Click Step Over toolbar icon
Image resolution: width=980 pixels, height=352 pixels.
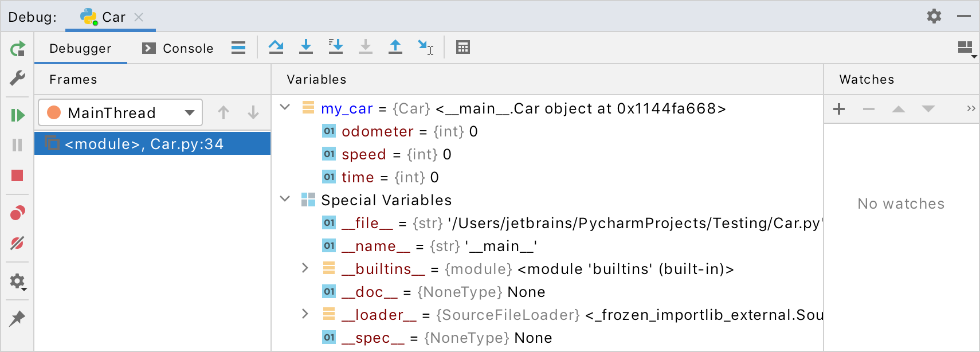pyautogui.click(x=276, y=47)
